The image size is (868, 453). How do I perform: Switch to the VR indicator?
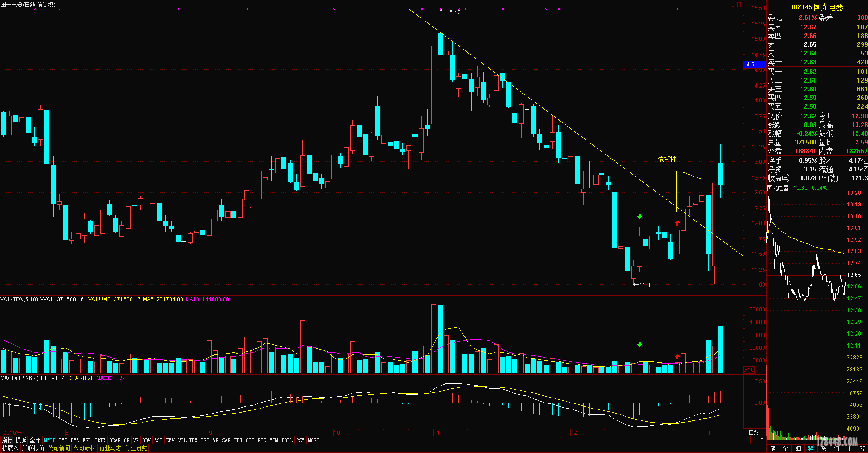tap(136, 440)
